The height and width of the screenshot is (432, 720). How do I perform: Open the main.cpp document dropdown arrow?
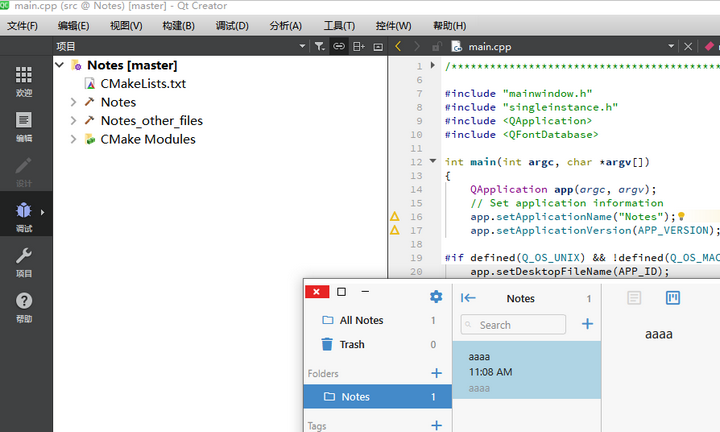pyautogui.click(x=671, y=46)
